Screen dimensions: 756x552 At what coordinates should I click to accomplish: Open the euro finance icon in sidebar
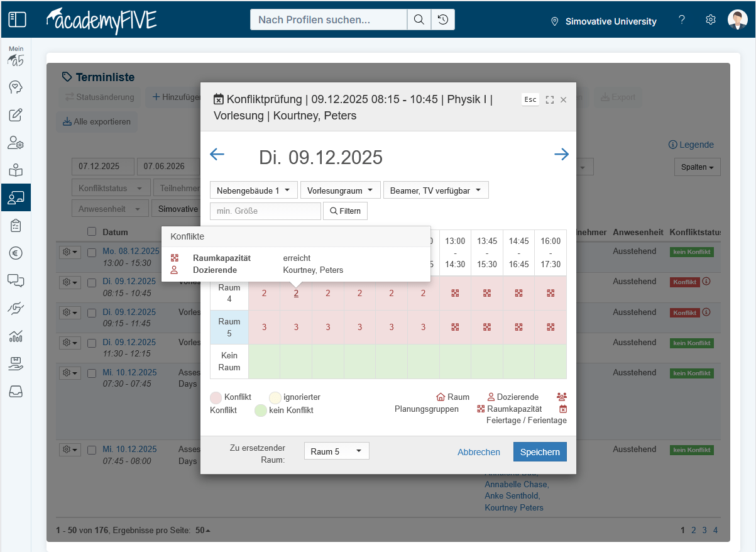click(16, 253)
